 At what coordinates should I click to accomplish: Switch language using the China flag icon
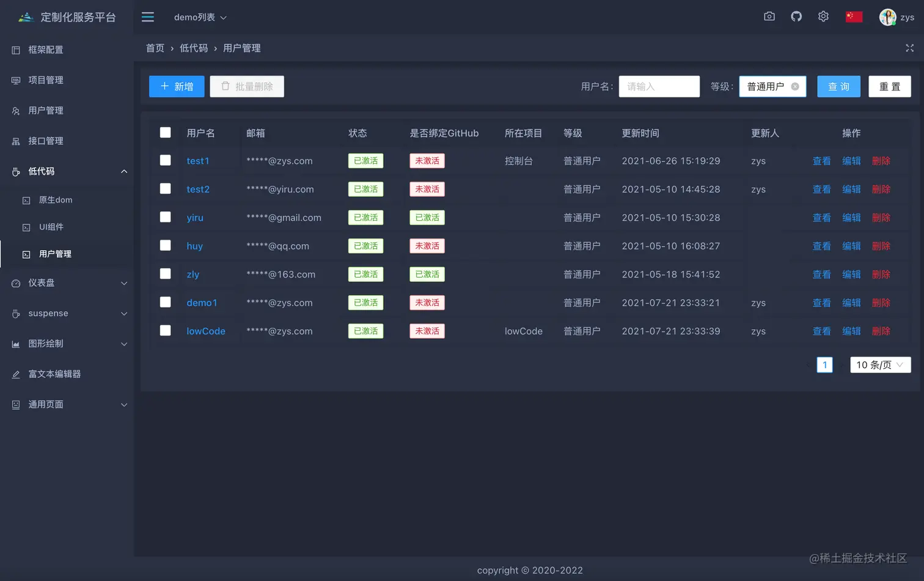pyautogui.click(x=854, y=17)
